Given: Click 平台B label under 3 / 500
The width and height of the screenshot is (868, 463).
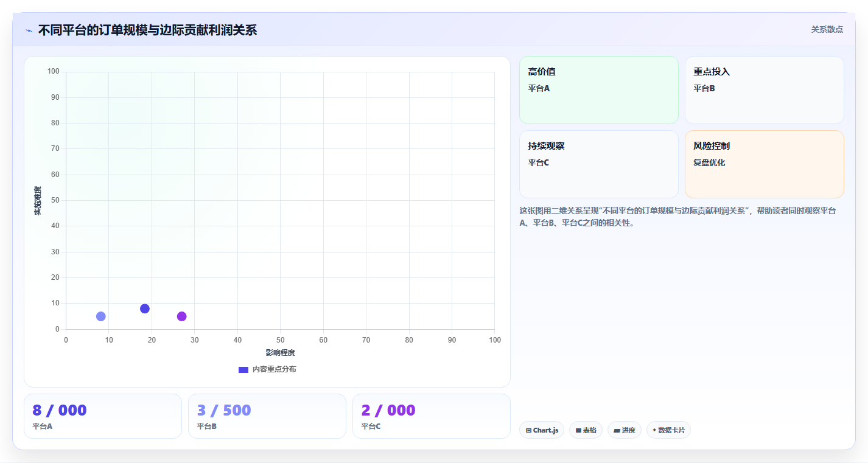Looking at the screenshot, I should click(x=207, y=426).
